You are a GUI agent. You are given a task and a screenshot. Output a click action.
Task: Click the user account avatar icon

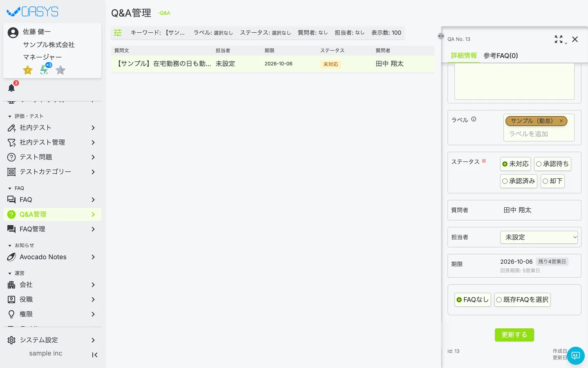13,33
